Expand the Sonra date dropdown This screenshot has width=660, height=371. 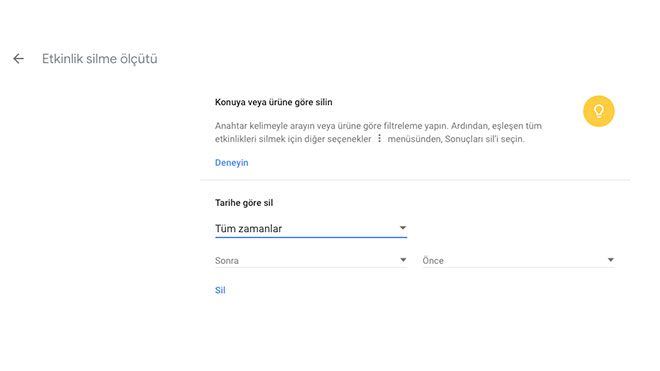tap(311, 260)
